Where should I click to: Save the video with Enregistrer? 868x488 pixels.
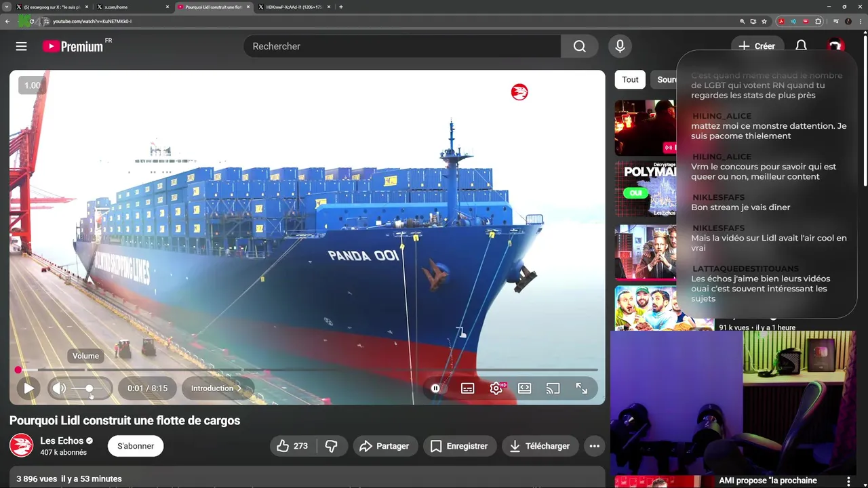point(460,446)
